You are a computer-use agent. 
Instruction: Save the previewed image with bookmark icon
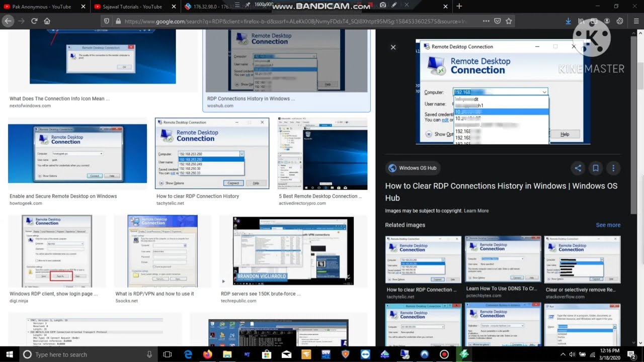(596, 168)
